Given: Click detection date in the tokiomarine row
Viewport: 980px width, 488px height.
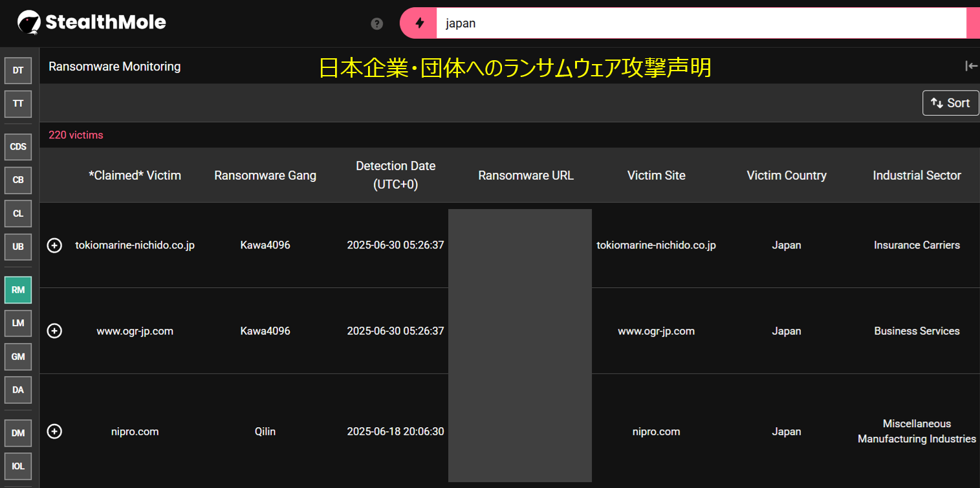Looking at the screenshot, I should click(396, 245).
